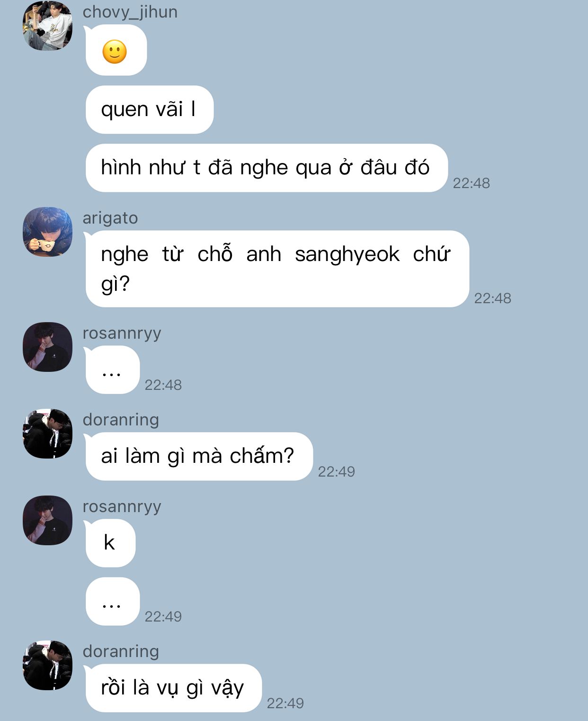
Task: Open chovy_jihun's profile avatar
Action: (x=48, y=26)
